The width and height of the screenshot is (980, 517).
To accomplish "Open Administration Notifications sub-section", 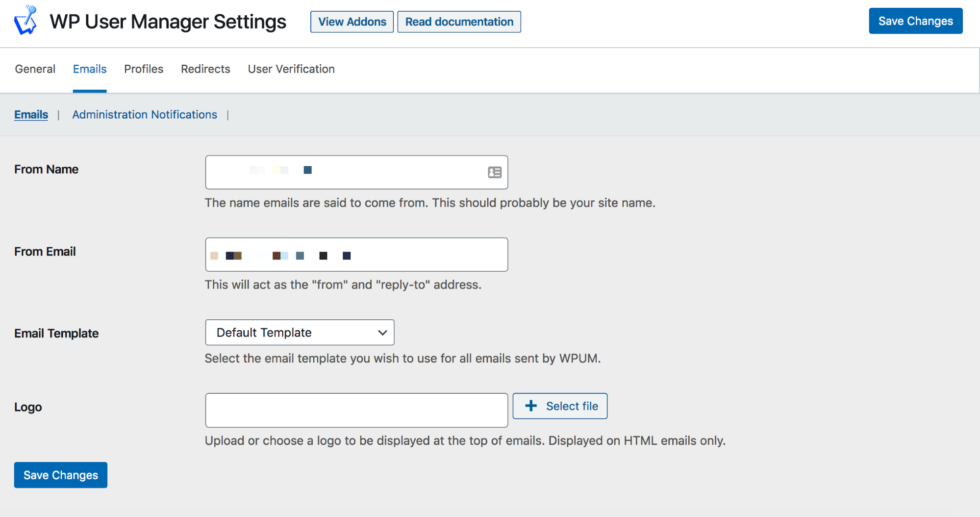I will [145, 114].
